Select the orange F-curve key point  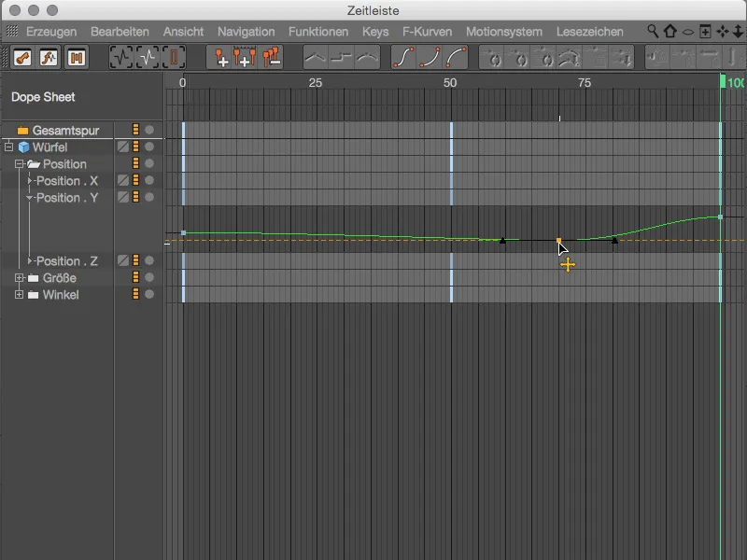click(x=558, y=241)
